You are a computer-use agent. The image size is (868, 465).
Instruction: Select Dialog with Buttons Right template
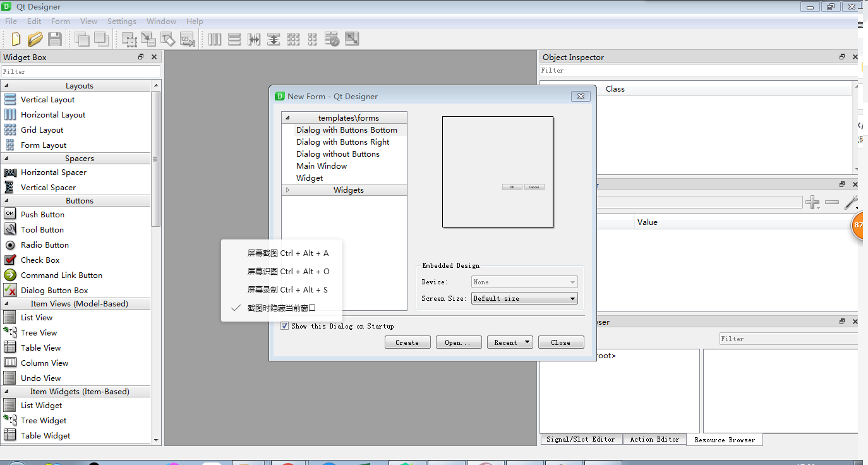pos(343,142)
